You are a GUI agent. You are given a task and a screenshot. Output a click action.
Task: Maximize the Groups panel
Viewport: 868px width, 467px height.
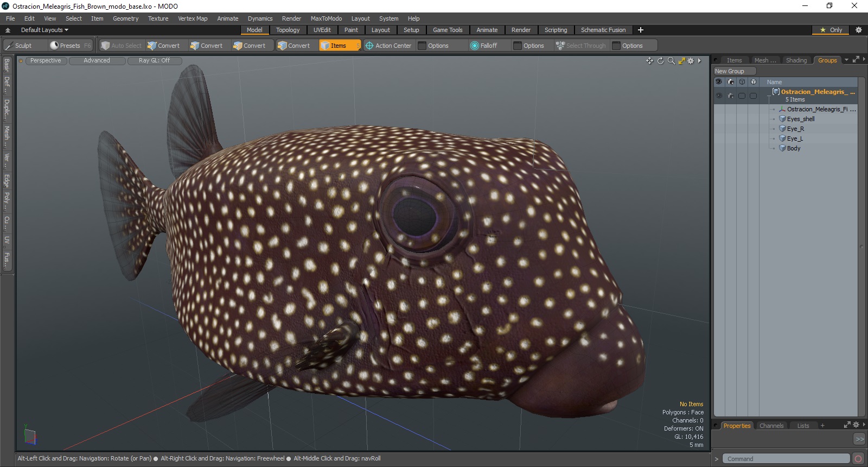(x=856, y=60)
